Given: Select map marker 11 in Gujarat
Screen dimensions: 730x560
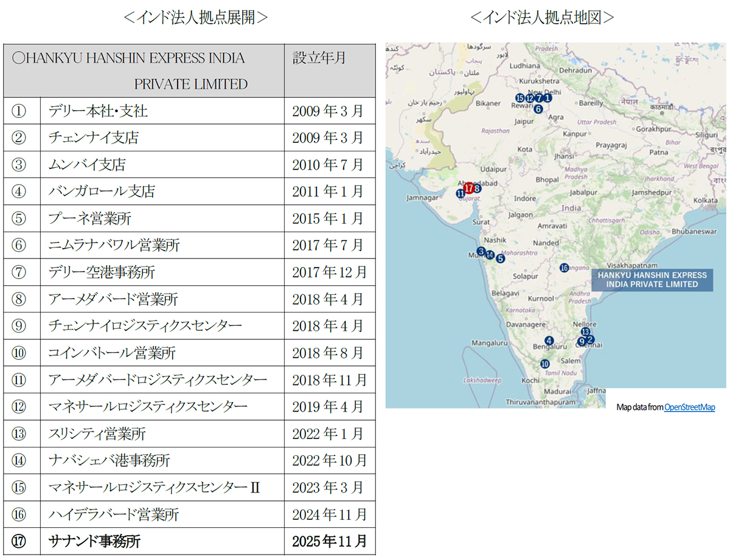Looking at the screenshot, I should click(x=460, y=194).
